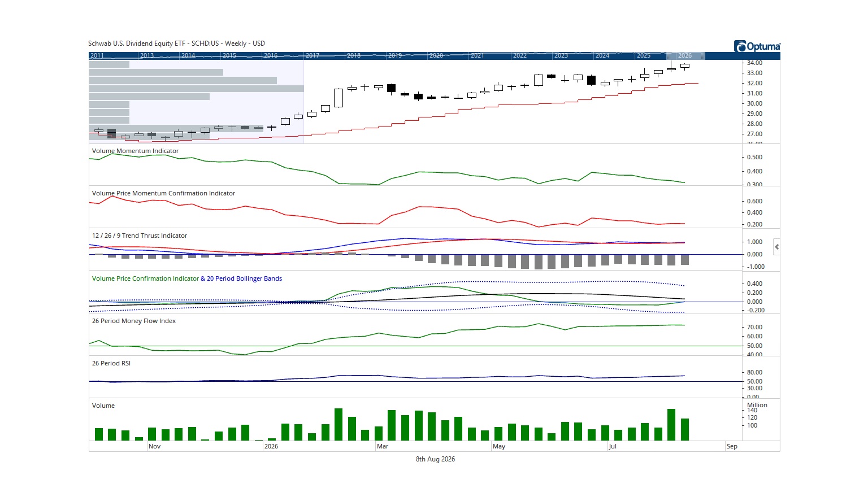Jump to 2013 in the top timeline bar
This screenshot has height=488, width=868.
click(x=147, y=56)
